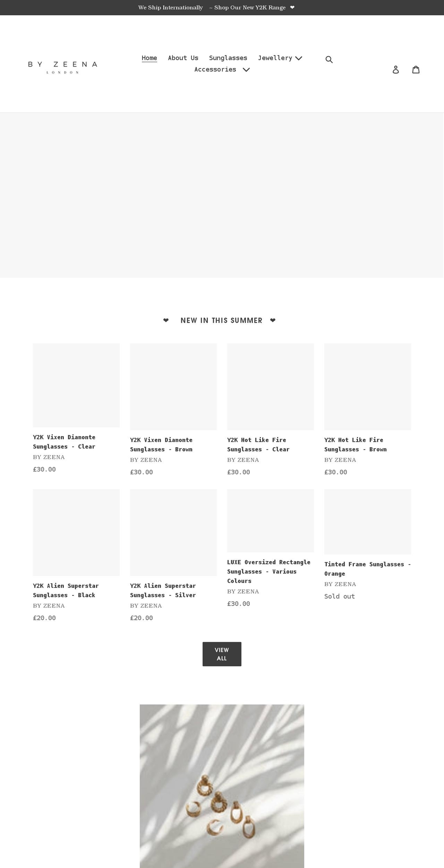Open the shopping bag cart icon
The image size is (444, 868).
click(416, 69)
